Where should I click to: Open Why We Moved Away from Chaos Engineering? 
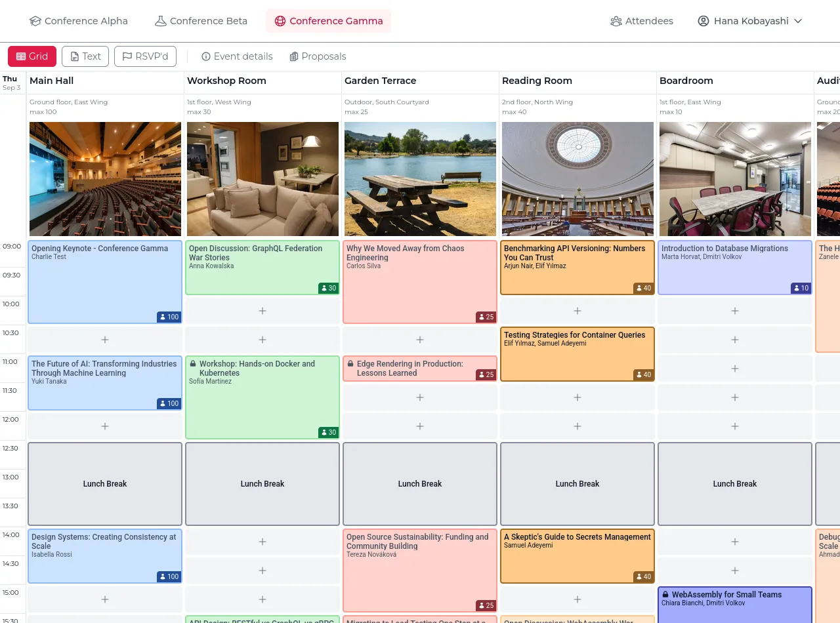point(420,282)
